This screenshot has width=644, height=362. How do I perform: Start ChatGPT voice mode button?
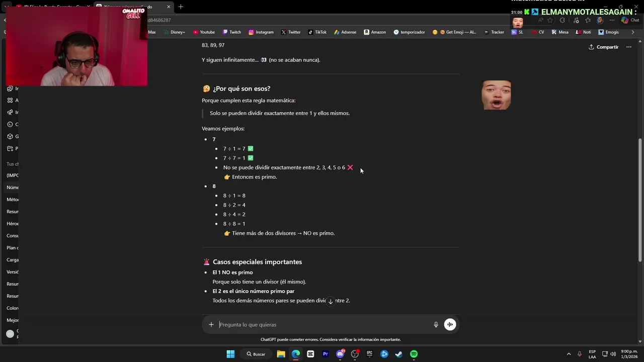(450, 325)
